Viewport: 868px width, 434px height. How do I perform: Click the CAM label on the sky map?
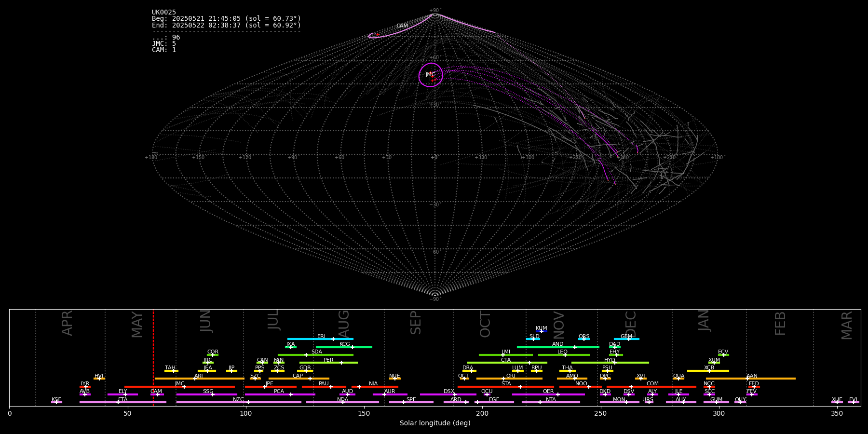tap(402, 26)
